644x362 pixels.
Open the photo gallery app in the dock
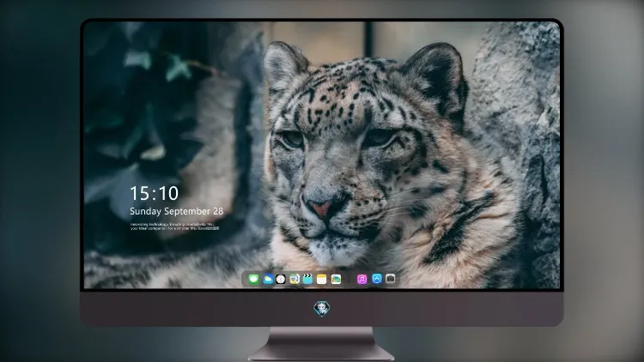click(336, 280)
